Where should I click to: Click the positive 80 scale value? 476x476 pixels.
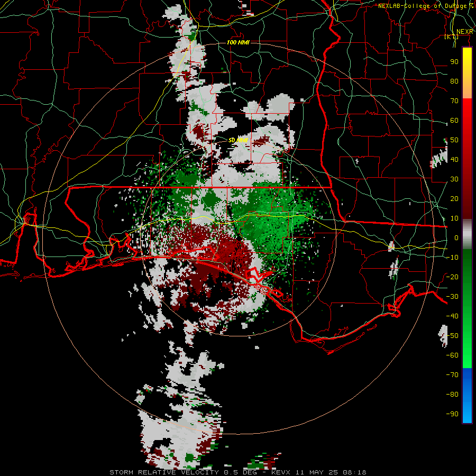454,81
